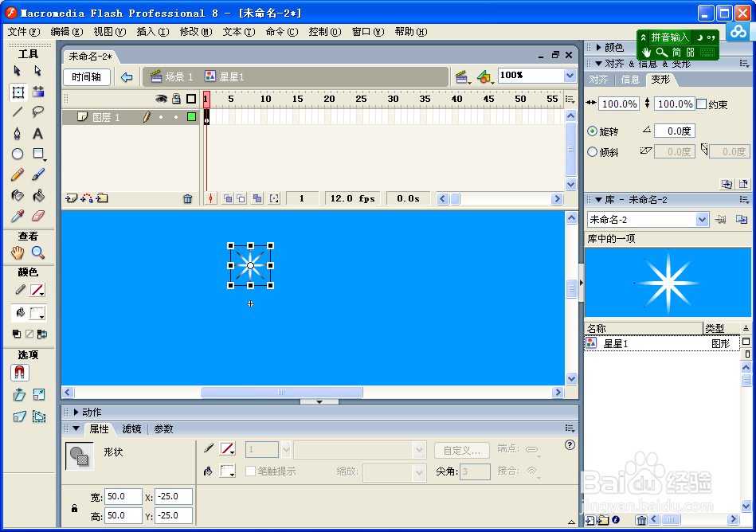Open the 100% zoom dropdown
Screen dimensions: 756x532
[x=570, y=76]
